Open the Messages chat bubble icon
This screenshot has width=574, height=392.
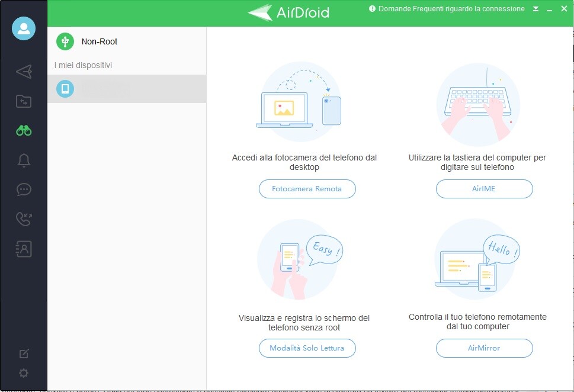click(23, 189)
